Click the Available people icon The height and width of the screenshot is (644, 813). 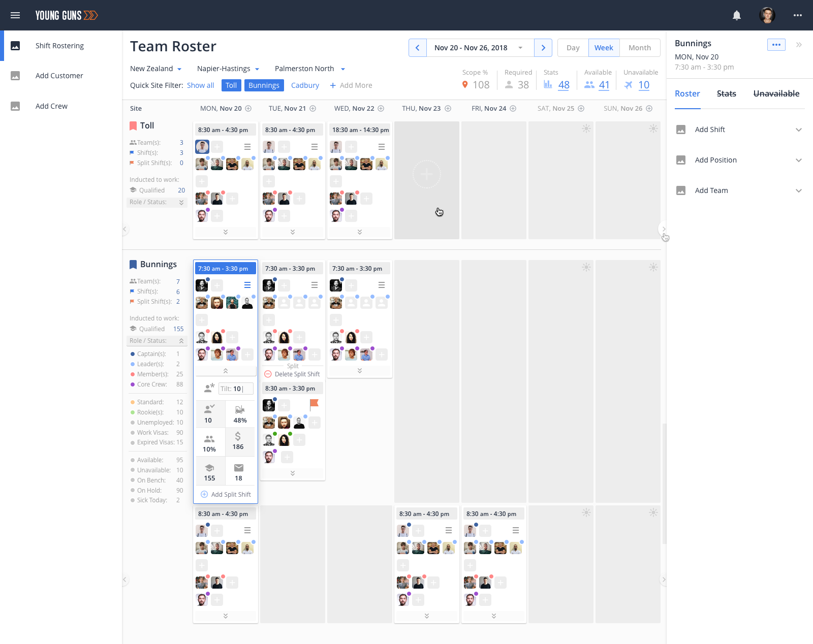[589, 85]
